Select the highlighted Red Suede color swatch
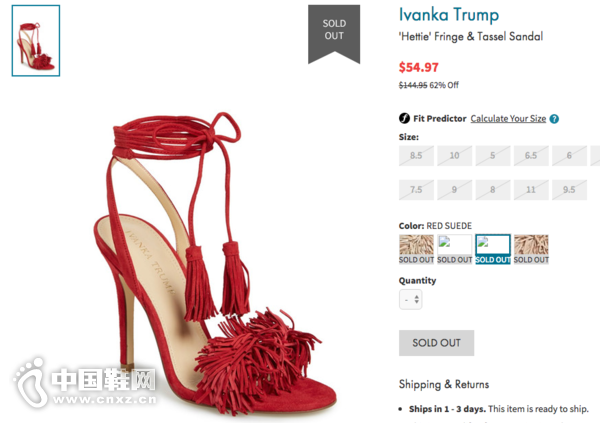Screen dimensions: 600x423 (493, 249)
